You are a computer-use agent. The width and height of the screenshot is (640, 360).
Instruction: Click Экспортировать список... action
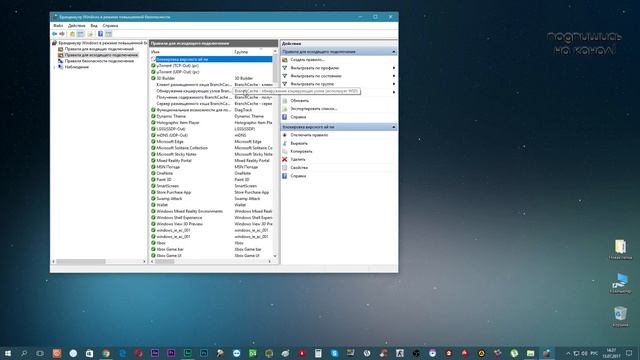[314, 109]
